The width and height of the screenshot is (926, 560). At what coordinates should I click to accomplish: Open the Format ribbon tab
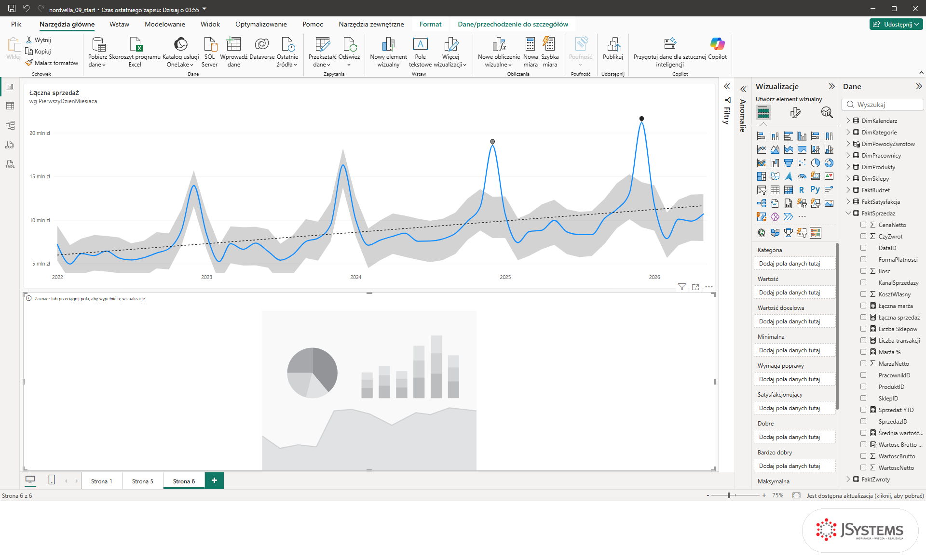coord(430,24)
